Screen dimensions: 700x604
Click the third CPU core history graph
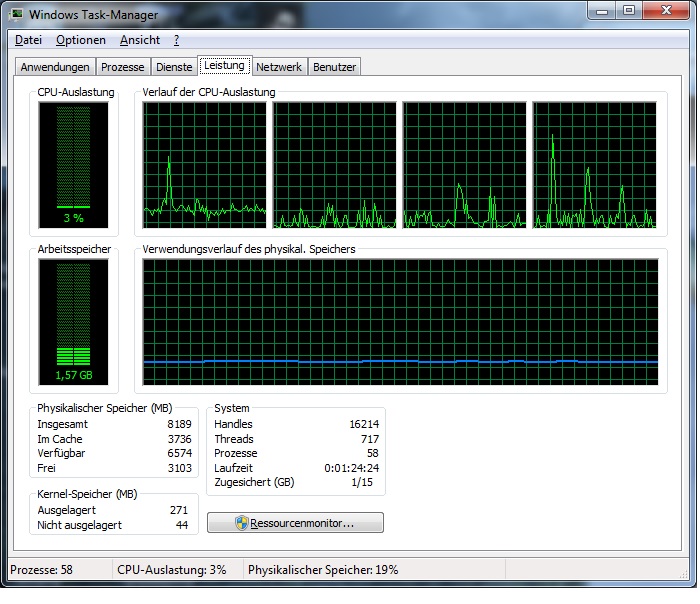coord(464,165)
